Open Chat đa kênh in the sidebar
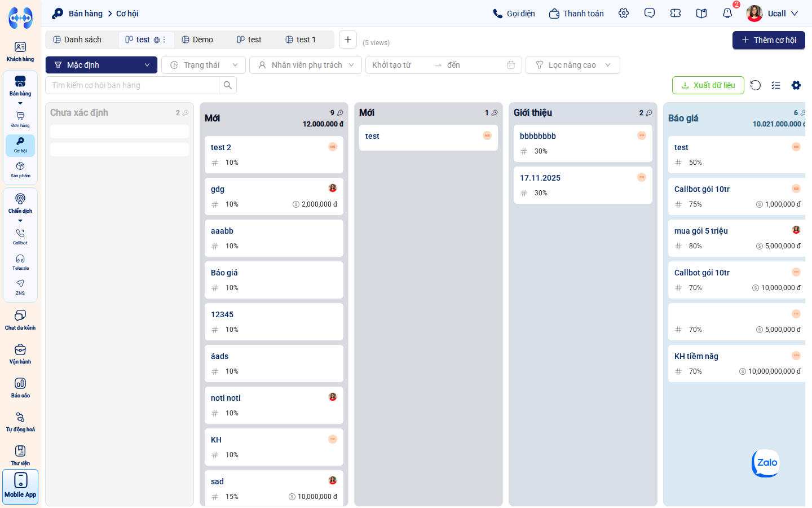This screenshot has height=508, width=812. click(x=20, y=320)
